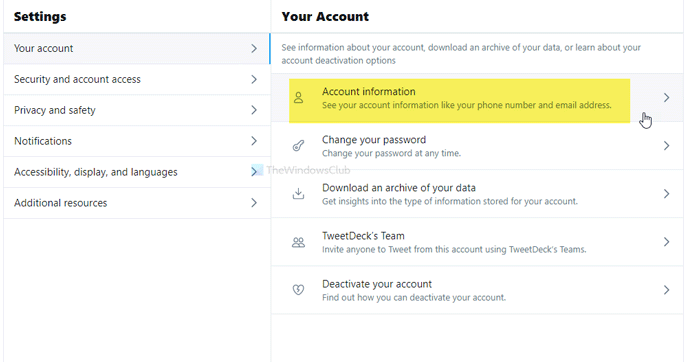This screenshot has width=700, height=362.
Task: Click the key icon for Change your password
Action: pyautogui.click(x=298, y=146)
